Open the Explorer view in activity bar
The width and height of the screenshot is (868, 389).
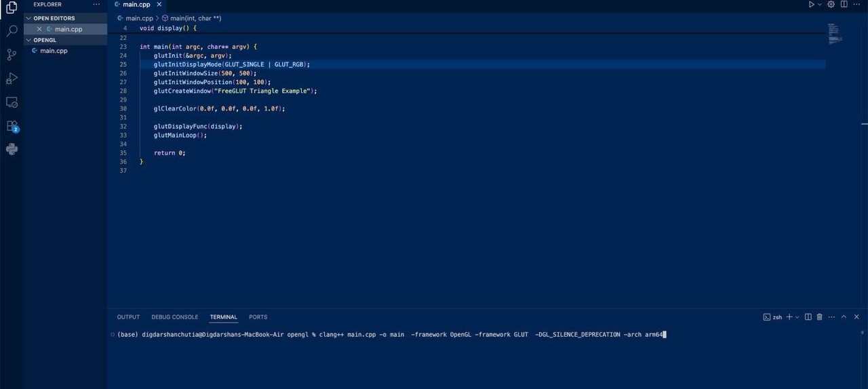pos(12,7)
